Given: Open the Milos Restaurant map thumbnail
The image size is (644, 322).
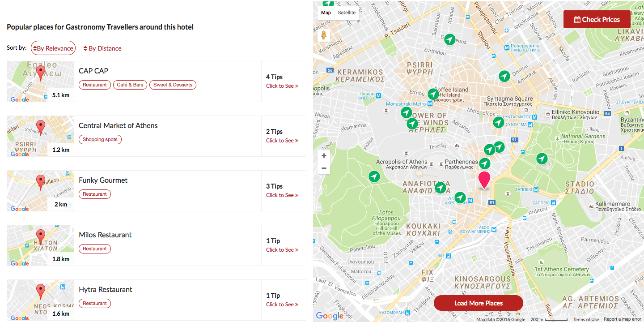Looking at the screenshot, I should point(40,245).
